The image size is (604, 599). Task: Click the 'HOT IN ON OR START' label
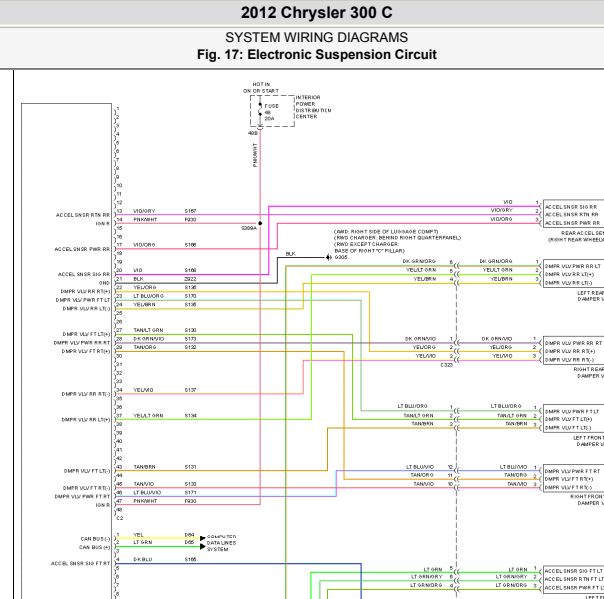261,88
